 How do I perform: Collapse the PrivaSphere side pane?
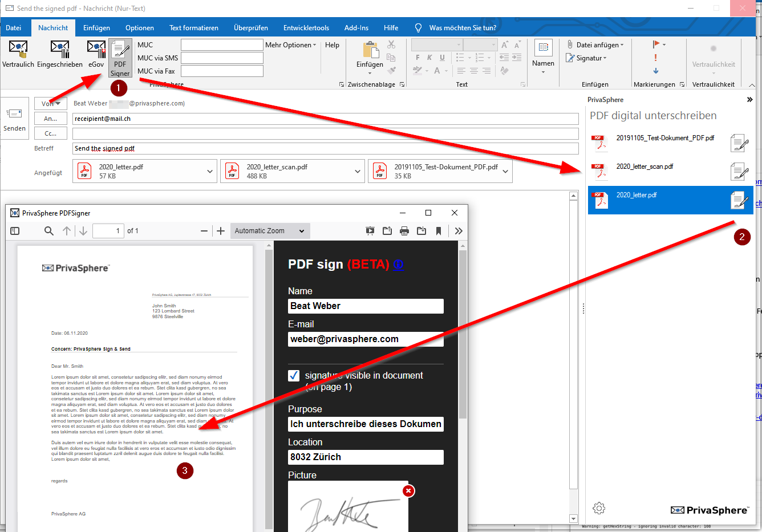[x=749, y=100]
